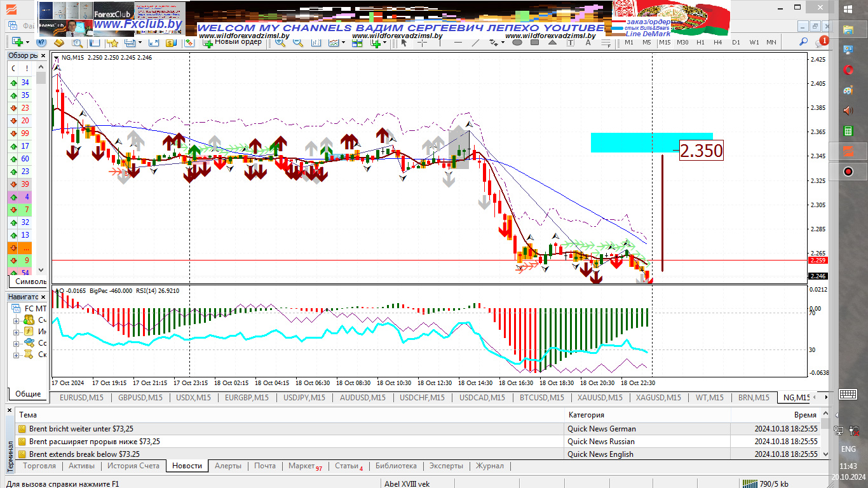This screenshot has height=488, width=868.
Task: Open the templates dropdown arrow
Action: (x=343, y=43)
